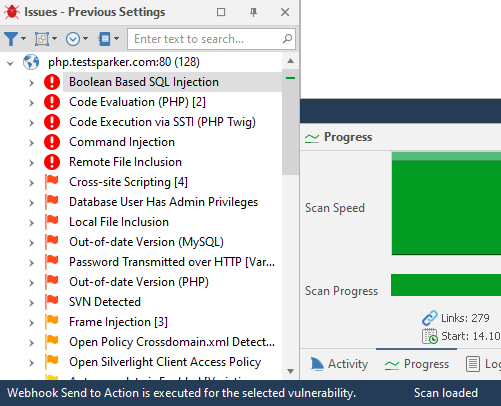Switch to the Activity tab
The height and width of the screenshot is (406, 501).
tap(339, 364)
